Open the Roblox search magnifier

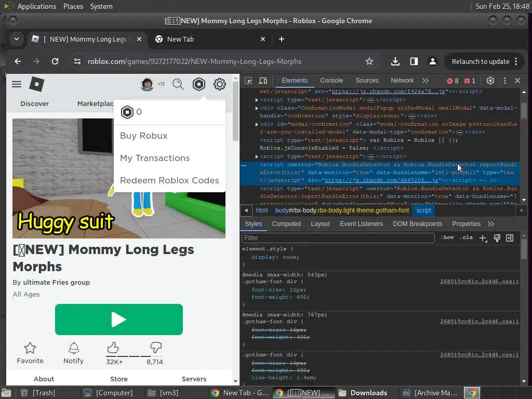point(178,84)
